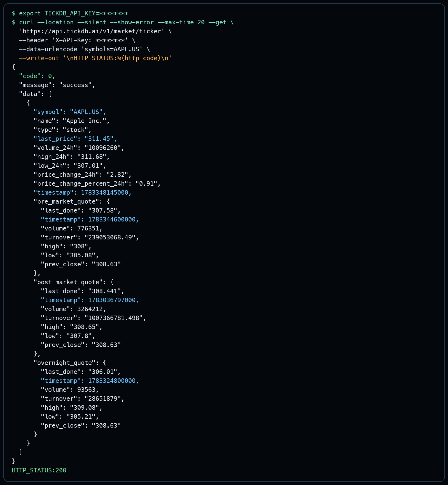448x485 pixels.
Task: Click the --data-urlencode symbols=AAPL.US line
Action: tap(85, 49)
